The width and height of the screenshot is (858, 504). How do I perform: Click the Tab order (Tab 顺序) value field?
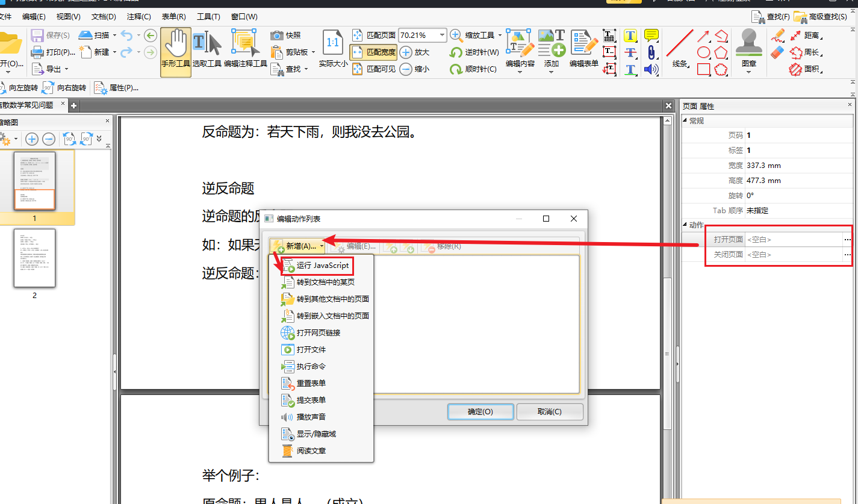(x=799, y=211)
